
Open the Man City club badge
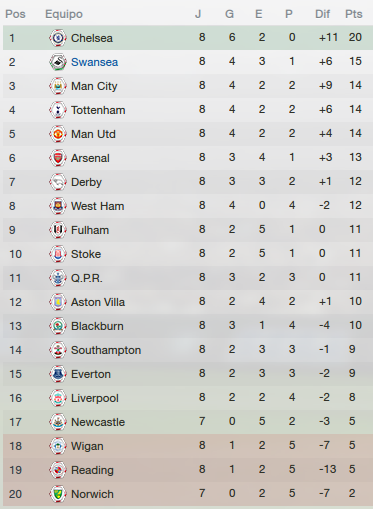click(x=58, y=86)
